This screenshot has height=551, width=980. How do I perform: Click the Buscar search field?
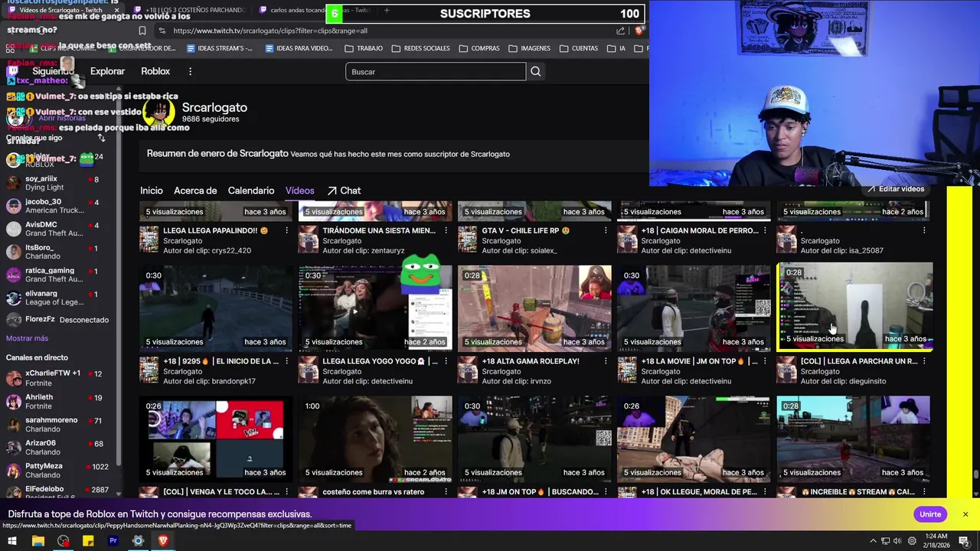click(436, 71)
